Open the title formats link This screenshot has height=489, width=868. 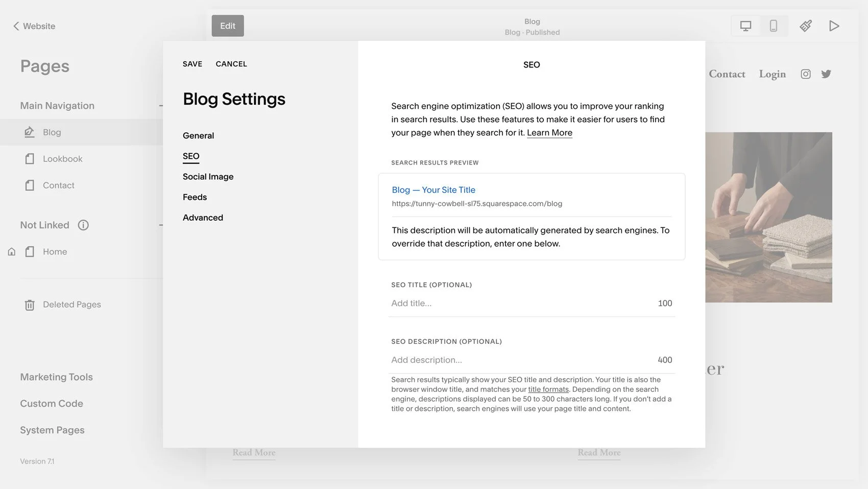pos(548,389)
